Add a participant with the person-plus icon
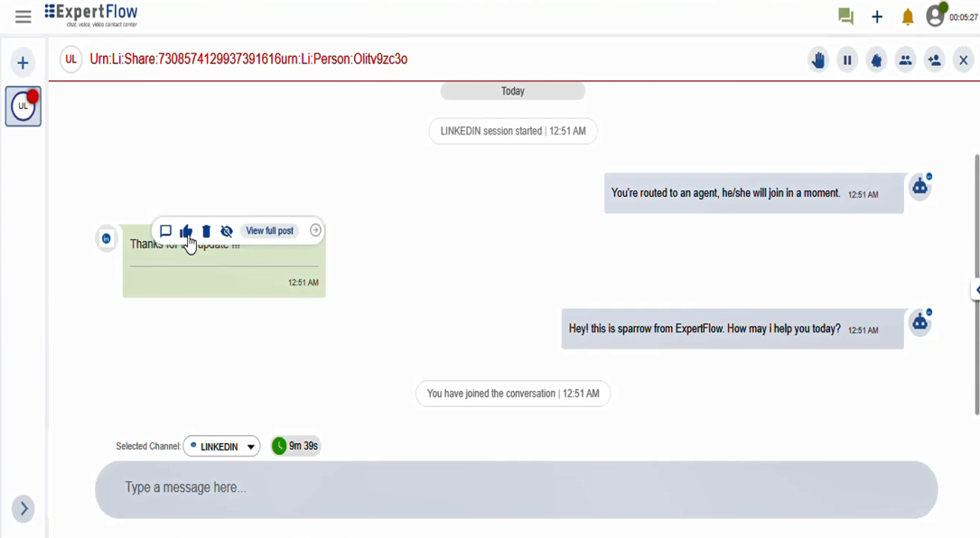 [x=934, y=60]
